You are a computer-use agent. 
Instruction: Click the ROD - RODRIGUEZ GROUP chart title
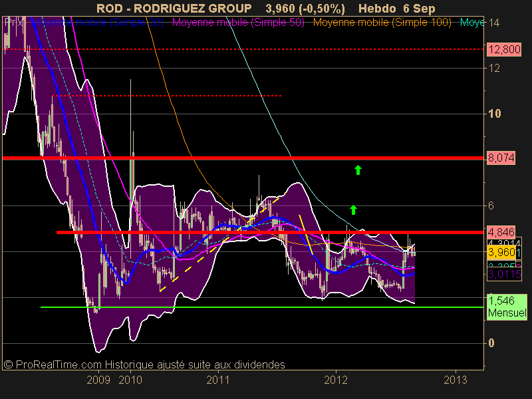pos(174,8)
